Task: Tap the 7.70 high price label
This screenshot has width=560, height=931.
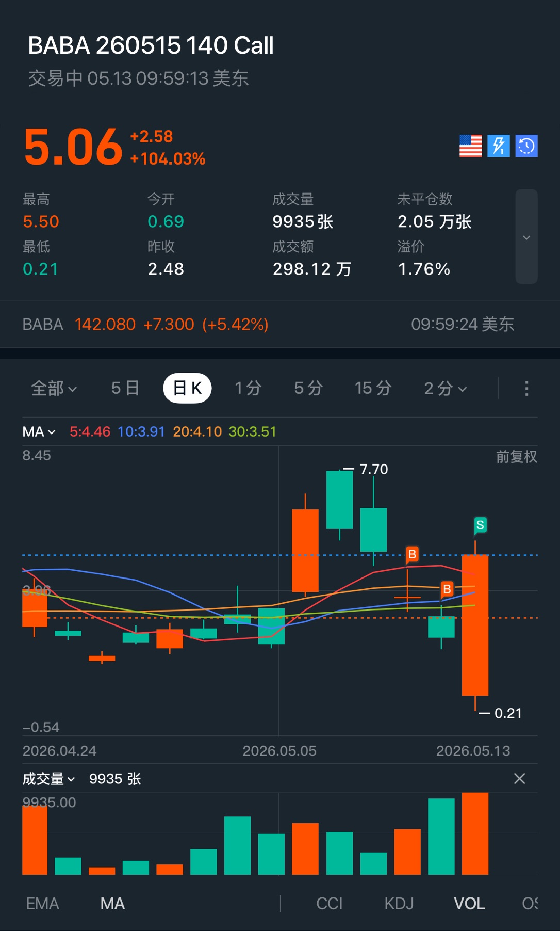Action: coord(374,469)
